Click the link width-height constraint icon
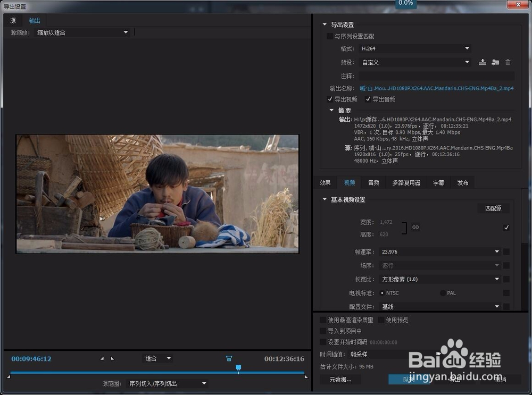Screen dimensions: 532x395 pos(415,227)
